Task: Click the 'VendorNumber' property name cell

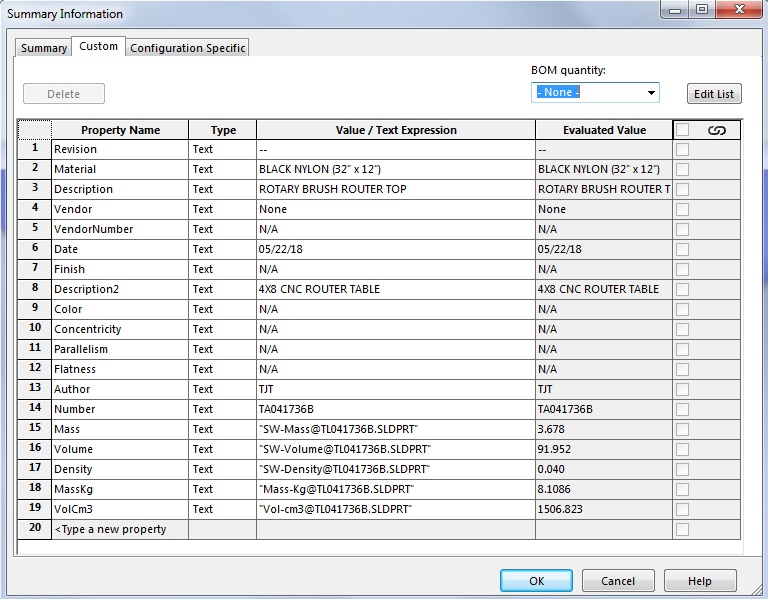Action: [x=120, y=229]
